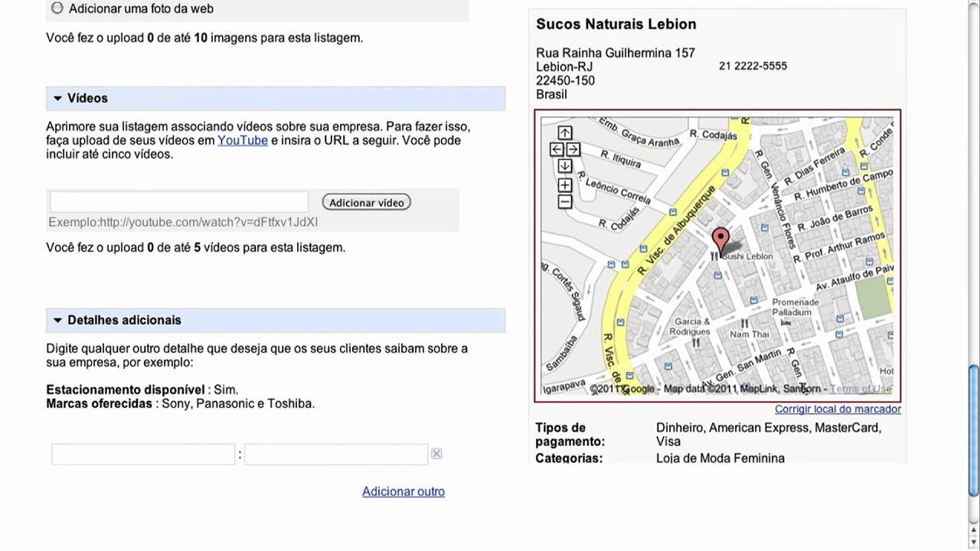Screen dimensions: 980x551
Task: Pan the map right with arrow control
Action: (x=573, y=149)
